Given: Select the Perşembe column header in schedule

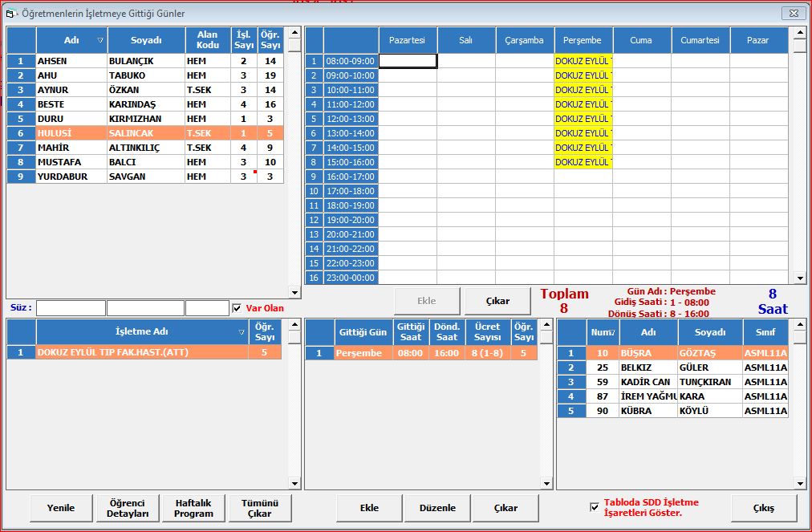Looking at the screenshot, I should pyautogui.click(x=583, y=40).
